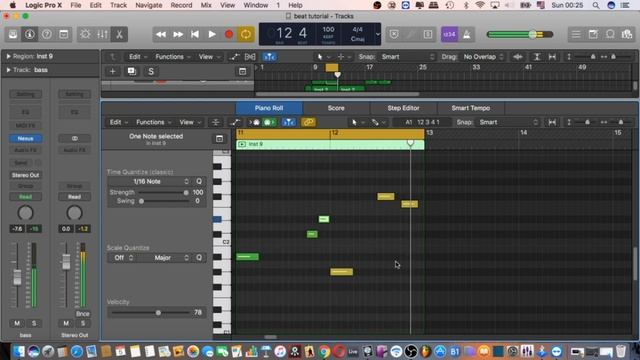Open the Note Pads button
This screenshot has width=640, height=360.
[593, 34]
